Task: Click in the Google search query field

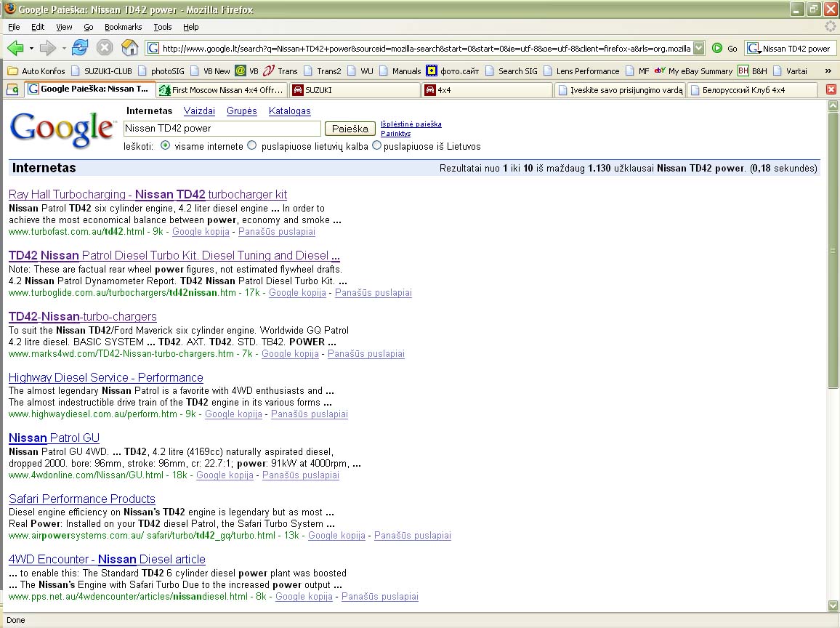Action: pos(222,129)
